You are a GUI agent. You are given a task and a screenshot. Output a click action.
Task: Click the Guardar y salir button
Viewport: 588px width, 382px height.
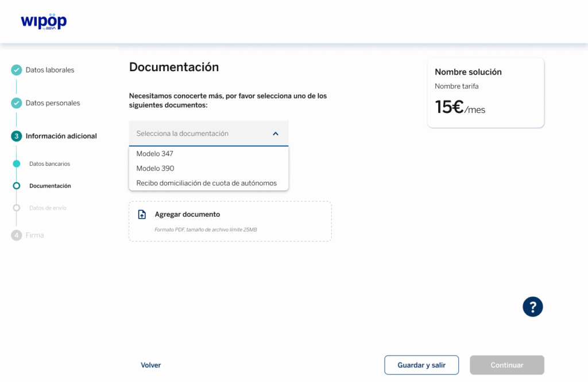click(x=421, y=365)
